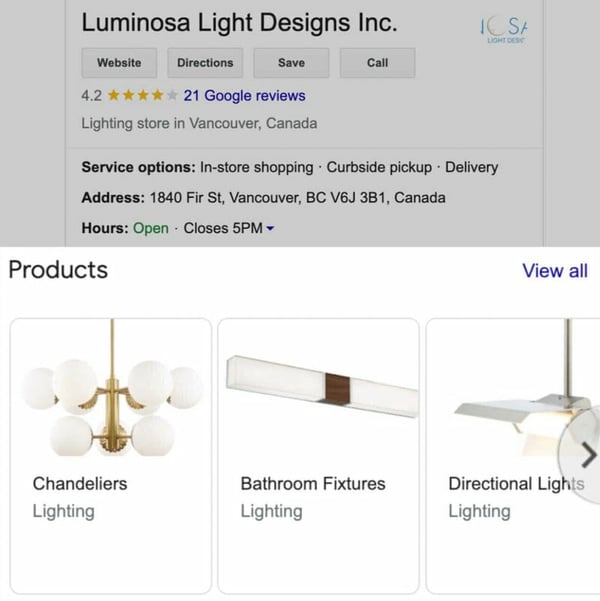Save this business listing
Screen dimensions: 600x601
coord(291,63)
